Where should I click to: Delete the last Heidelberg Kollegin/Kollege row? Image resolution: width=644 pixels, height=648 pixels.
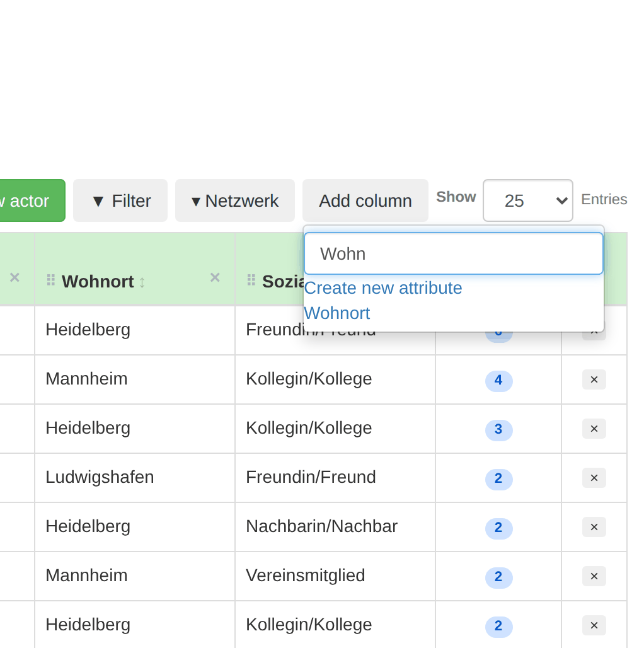coord(594,625)
